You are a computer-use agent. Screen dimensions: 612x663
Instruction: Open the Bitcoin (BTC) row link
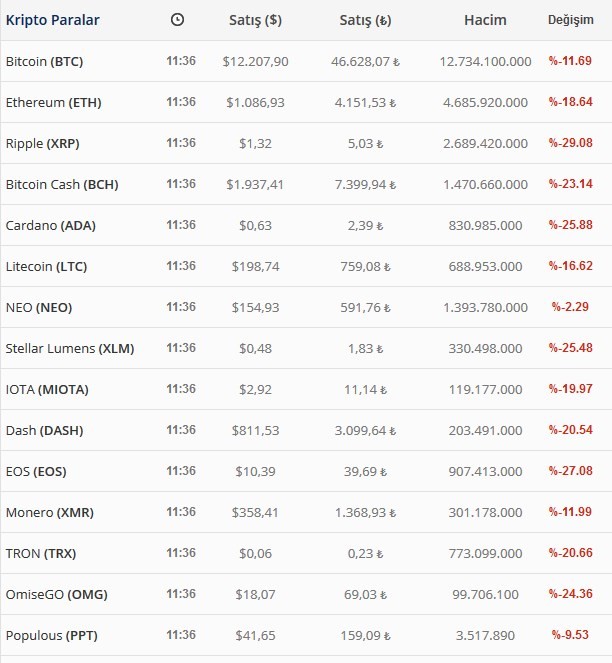point(44,62)
